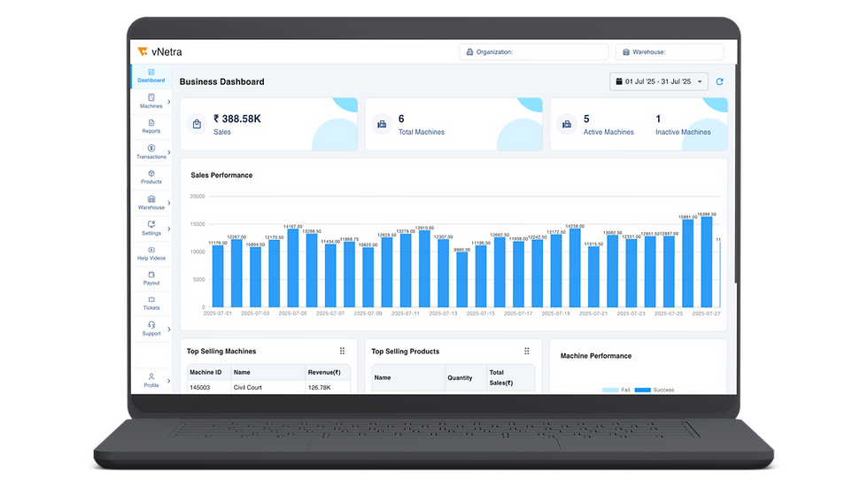Image resolution: width=868 pixels, height=488 pixels.
Task: Click the vNetra logo icon
Action: (143, 51)
